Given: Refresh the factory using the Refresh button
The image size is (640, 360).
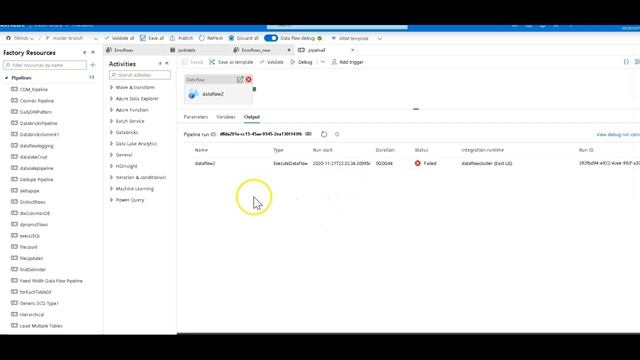Looking at the screenshot, I should [211, 38].
